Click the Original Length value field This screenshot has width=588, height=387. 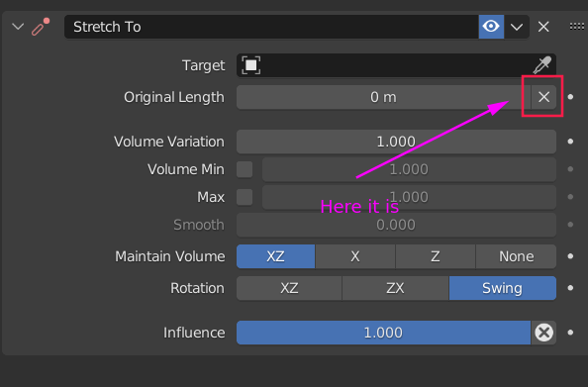[x=383, y=97]
